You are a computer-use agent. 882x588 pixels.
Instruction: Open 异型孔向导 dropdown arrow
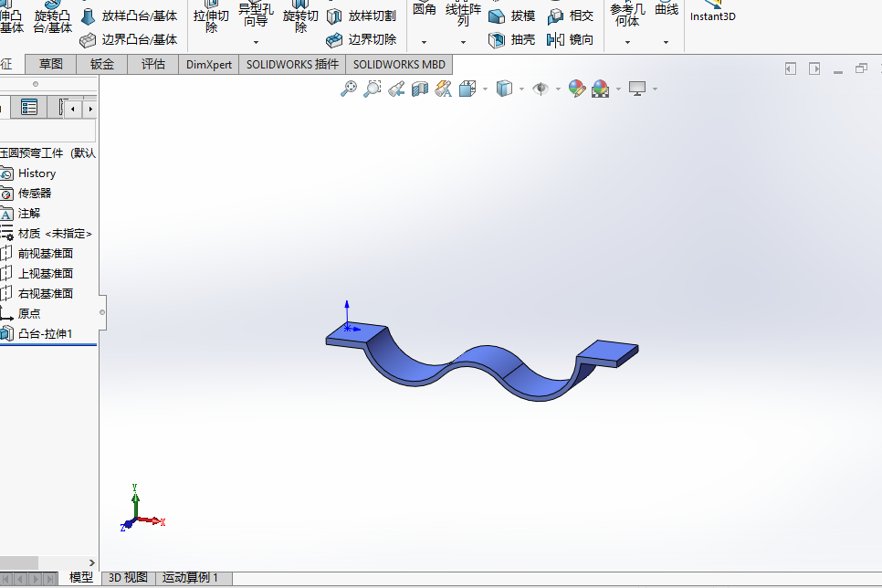pos(256,42)
